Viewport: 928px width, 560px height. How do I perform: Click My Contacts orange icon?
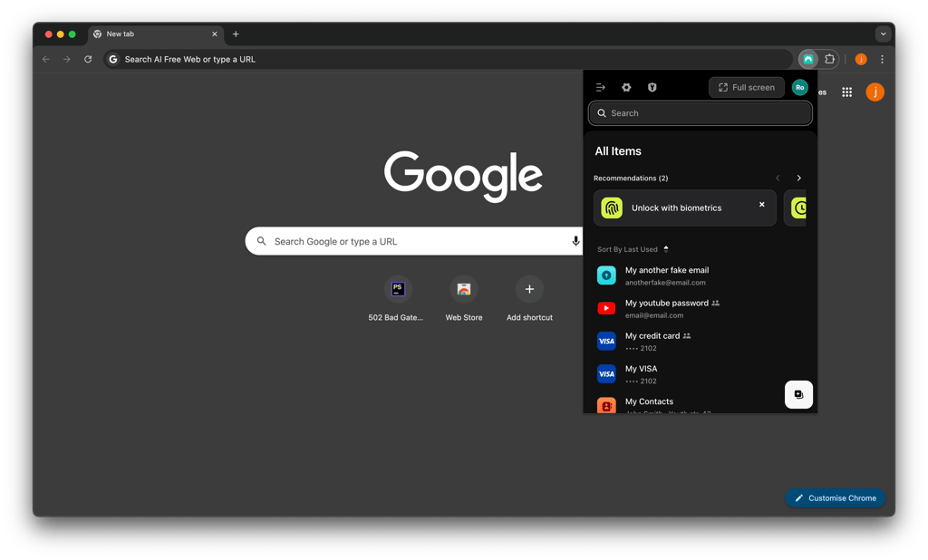(606, 405)
